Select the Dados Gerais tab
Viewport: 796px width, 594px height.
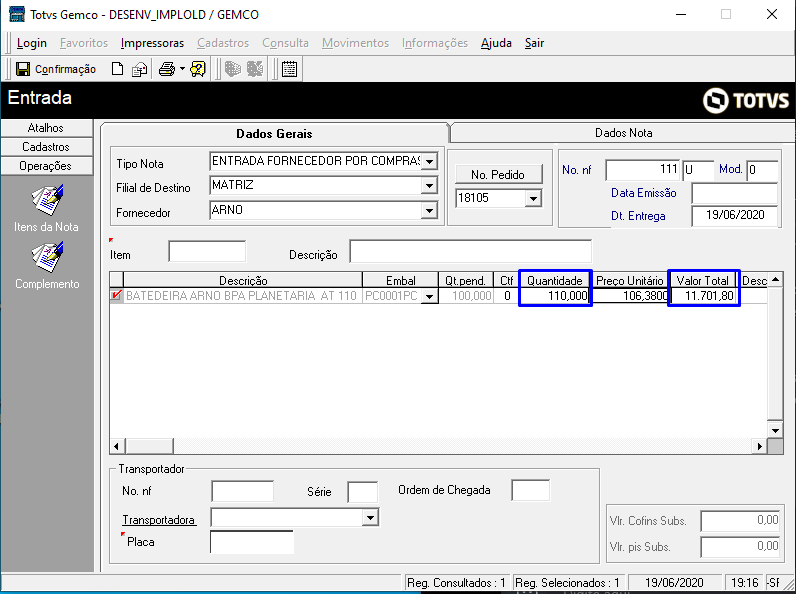coord(274,134)
